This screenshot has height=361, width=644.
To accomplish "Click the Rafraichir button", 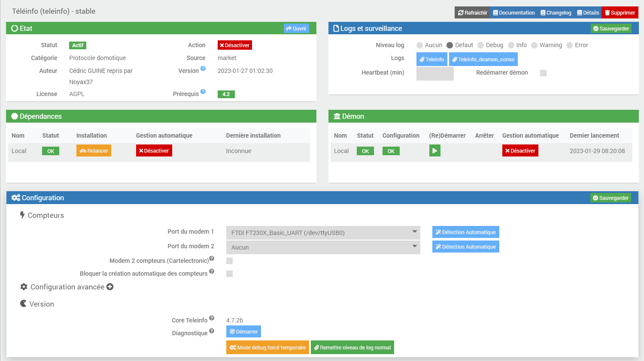I will click(x=472, y=13).
